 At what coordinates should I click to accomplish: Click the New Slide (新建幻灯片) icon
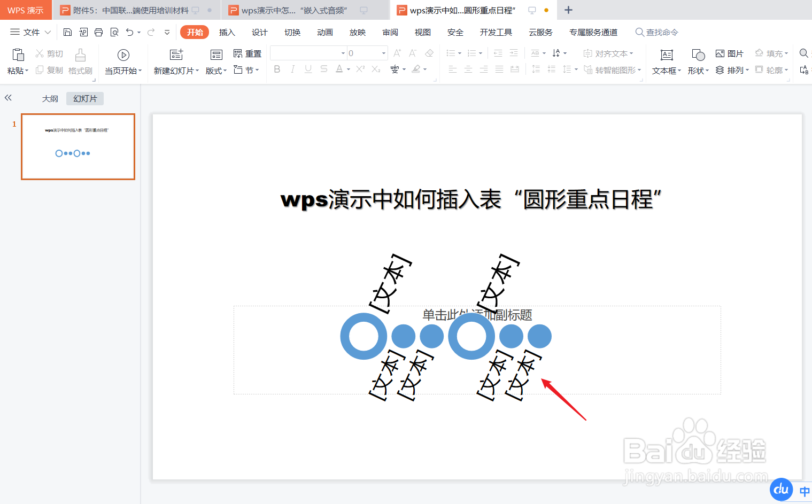(x=176, y=55)
